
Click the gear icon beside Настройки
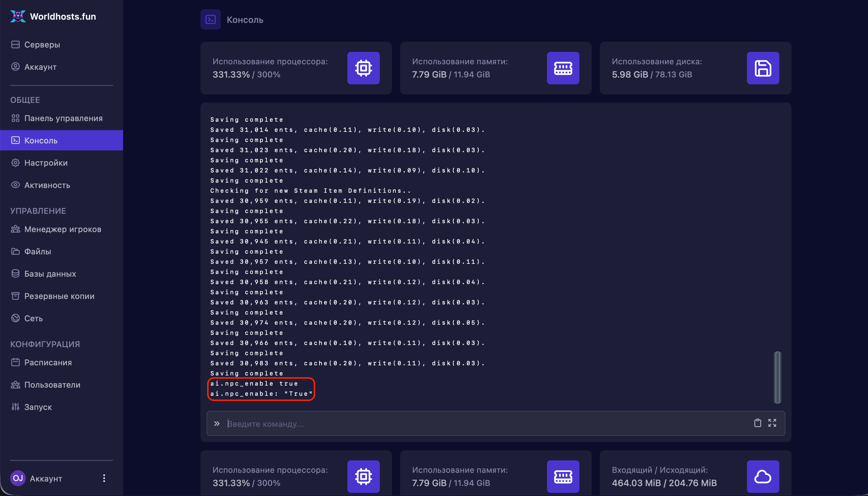(15, 163)
